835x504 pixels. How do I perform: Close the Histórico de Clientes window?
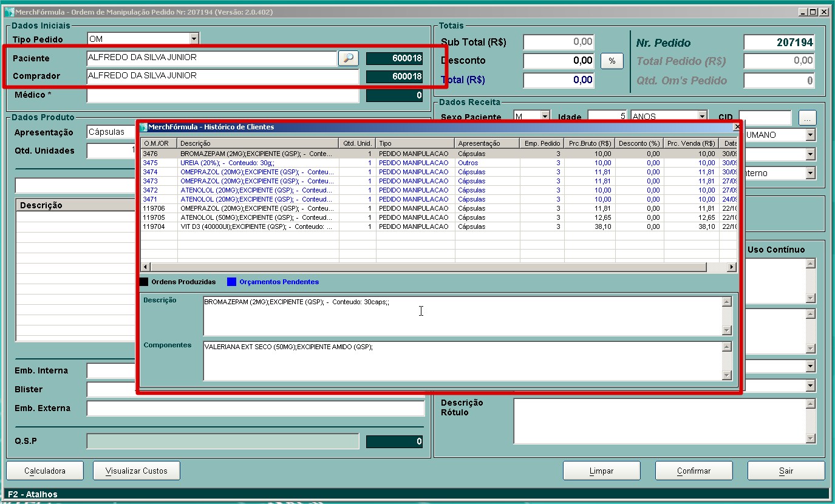pyautogui.click(x=737, y=128)
